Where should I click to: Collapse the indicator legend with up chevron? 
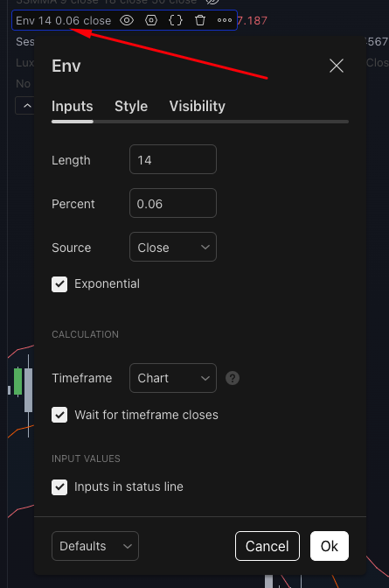point(27,106)
